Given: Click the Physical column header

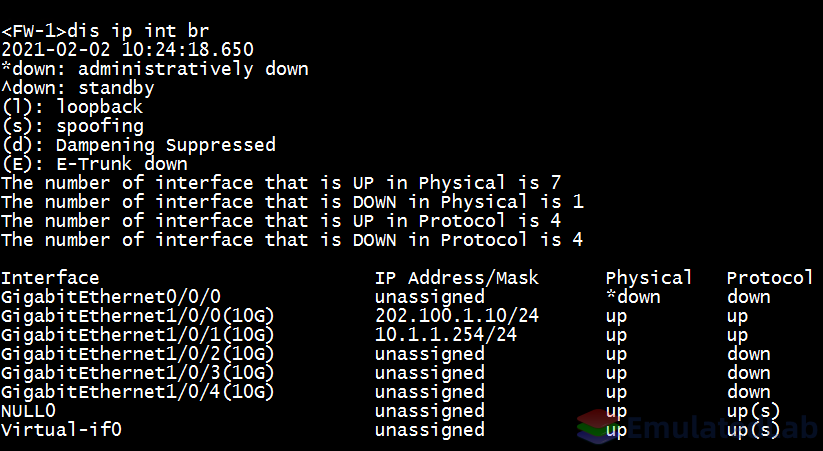Looking at the screenshot, I should pyautogui.click(x=649, y=278).
